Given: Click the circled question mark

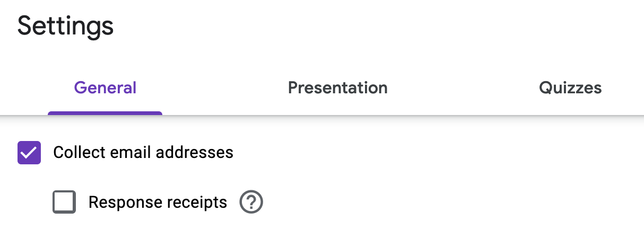Looking at the screenshot, I should 251,202.
